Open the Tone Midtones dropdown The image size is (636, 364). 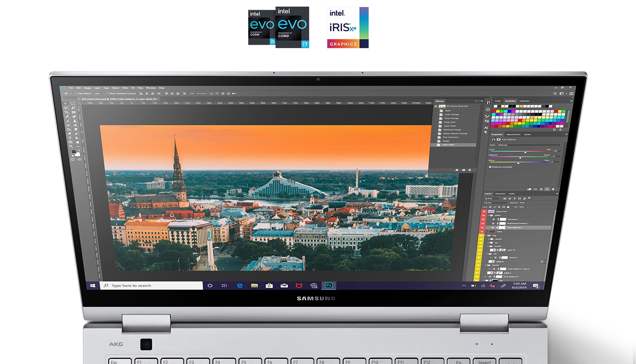pos(529,145)
